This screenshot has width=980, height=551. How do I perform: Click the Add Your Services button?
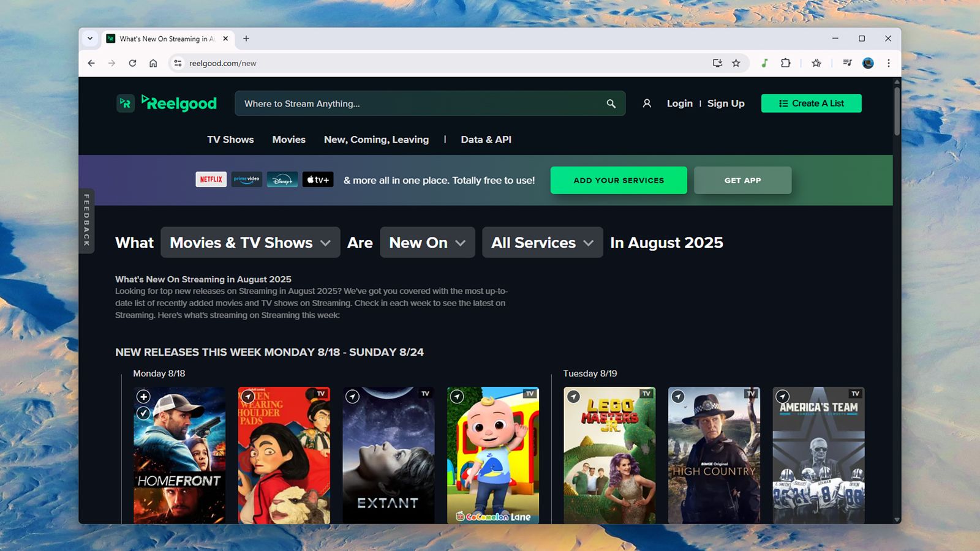pyautogui.click(x=619, y=180)
